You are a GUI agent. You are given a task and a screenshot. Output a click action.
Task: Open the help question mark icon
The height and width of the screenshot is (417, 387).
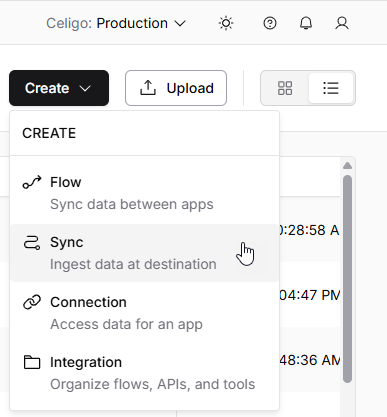point(270,23)
